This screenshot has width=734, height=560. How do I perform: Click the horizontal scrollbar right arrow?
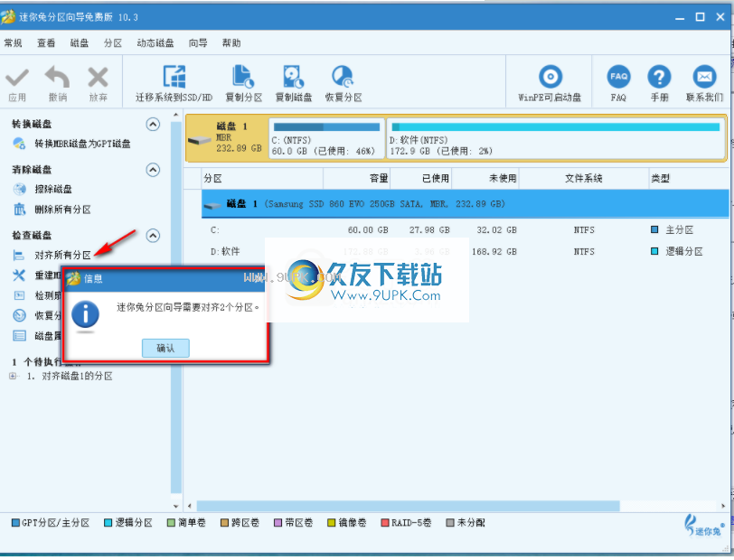pyautogui.click(x=723, y=506)
